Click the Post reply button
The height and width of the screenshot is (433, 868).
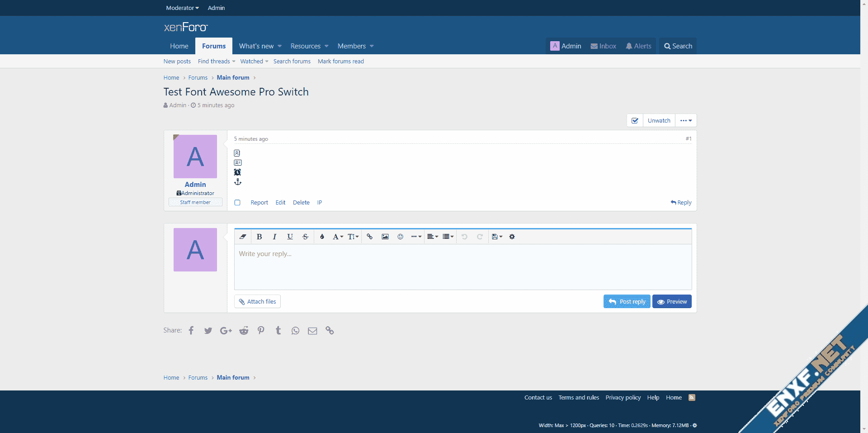tap(627, 302)
